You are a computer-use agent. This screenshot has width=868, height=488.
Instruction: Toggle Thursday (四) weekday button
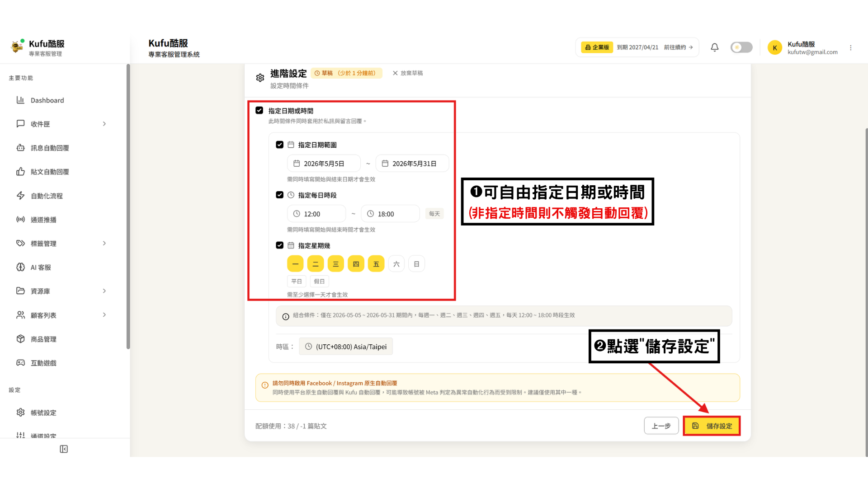(356, 264)
